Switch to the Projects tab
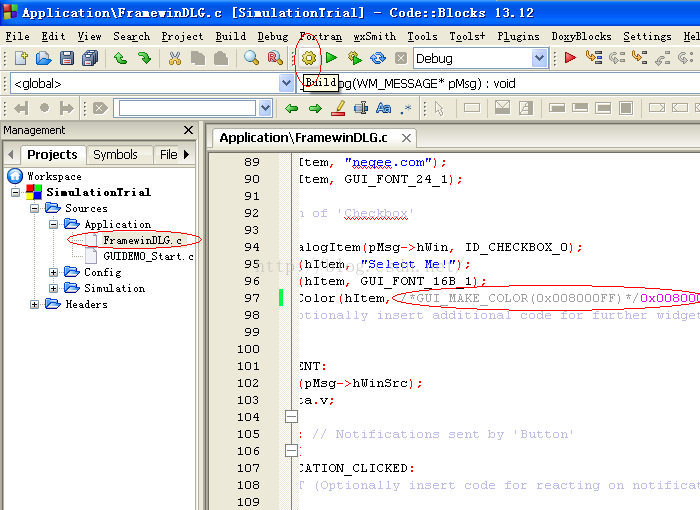Image resolution: width=700 pixels, height=510 pixels. coord(52,155)
